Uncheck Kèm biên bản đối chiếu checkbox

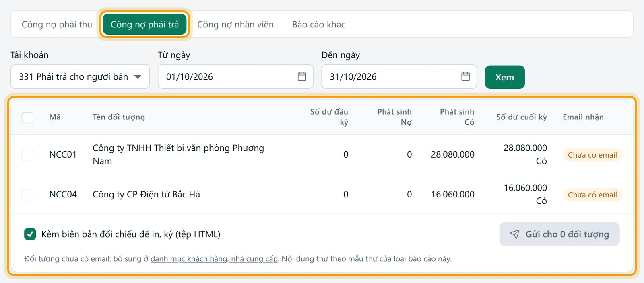point(30,234)
